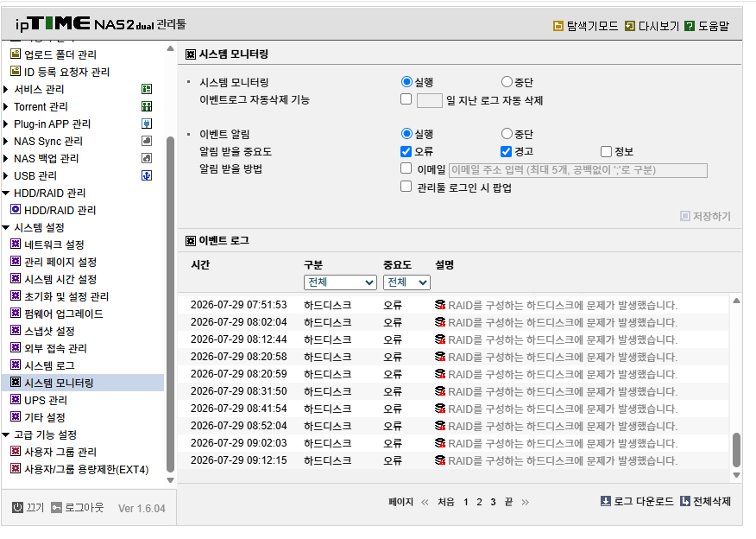Click the RAID error icon at 07:51:53
This screenshot has height=539, width=756.
coord(440,305)
